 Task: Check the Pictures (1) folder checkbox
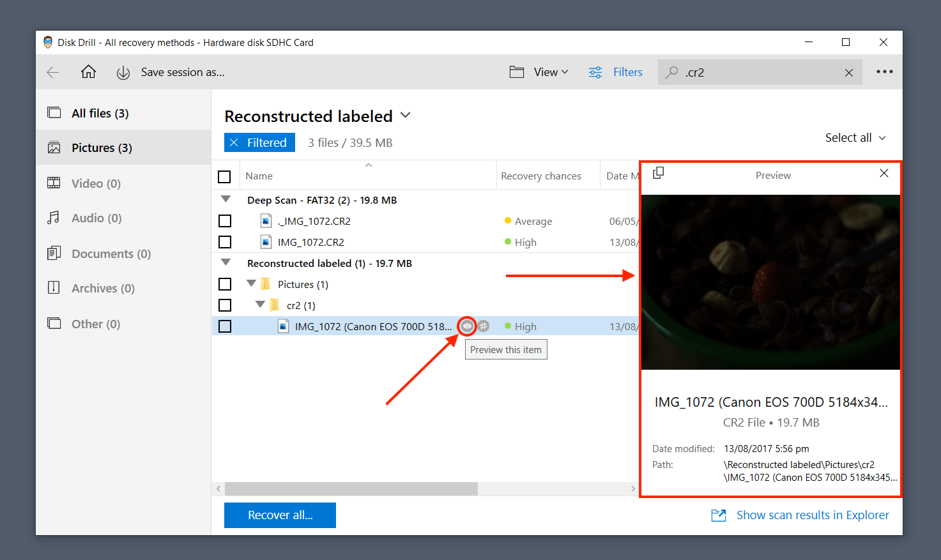pos(225,284)
